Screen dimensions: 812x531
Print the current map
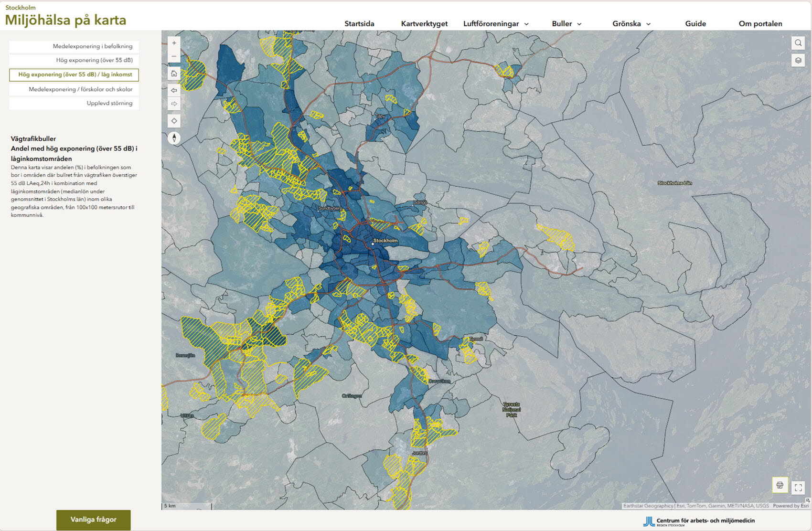(x=780, y=485)
